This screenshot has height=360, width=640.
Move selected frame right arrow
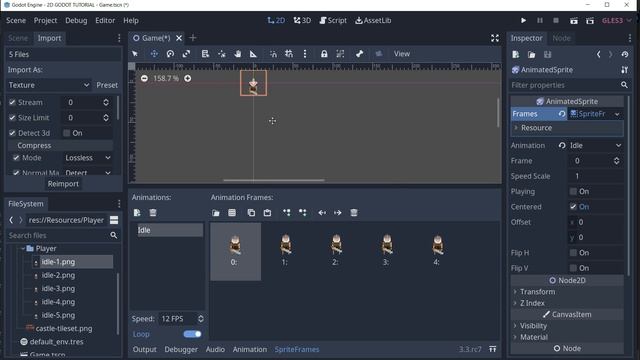pos(338,213)
